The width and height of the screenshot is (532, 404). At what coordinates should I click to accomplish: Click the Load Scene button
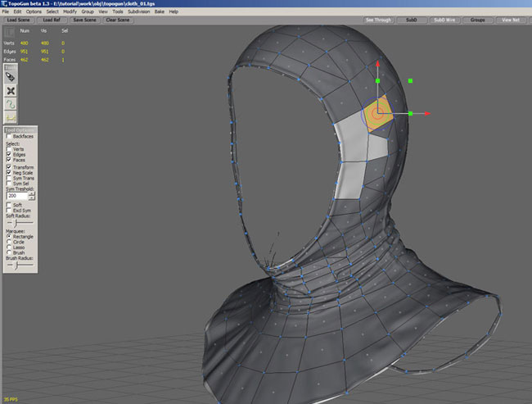tap(18, 20)
